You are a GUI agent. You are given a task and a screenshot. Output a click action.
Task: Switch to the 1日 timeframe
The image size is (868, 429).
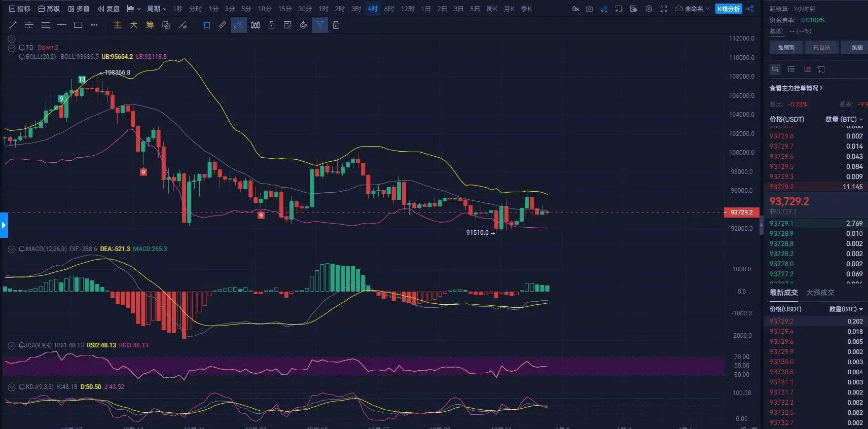[x=426, y=9]
